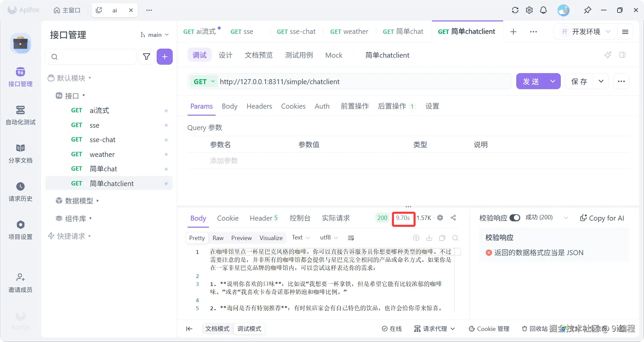This screenshot has width=644, height=342.
Task: Open the notifications bell
Action: coord(543,10)
